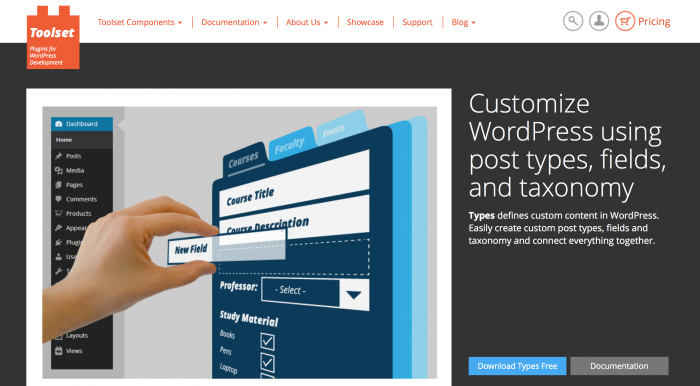This screenshot has height=386, width=700.
Task: Select the Posts pin icon in sidebar
Action: point(58,156)
